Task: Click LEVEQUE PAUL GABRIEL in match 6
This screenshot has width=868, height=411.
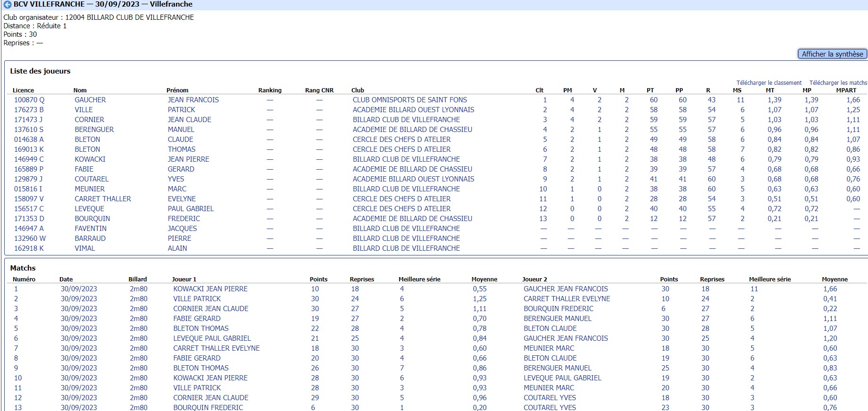Action: pos(212,338)
